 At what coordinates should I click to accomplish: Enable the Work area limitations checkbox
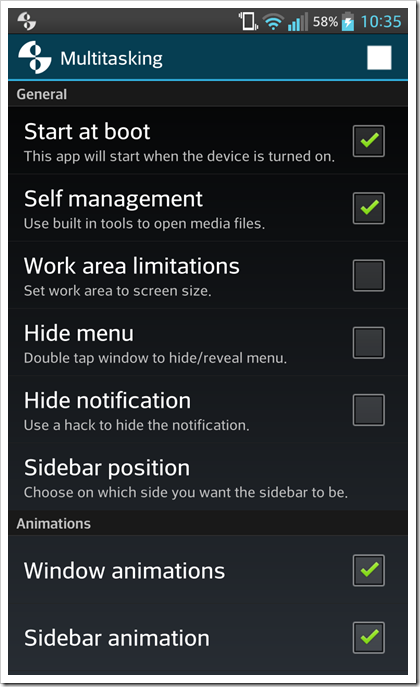pyautogui.click(x=369, y=275)
